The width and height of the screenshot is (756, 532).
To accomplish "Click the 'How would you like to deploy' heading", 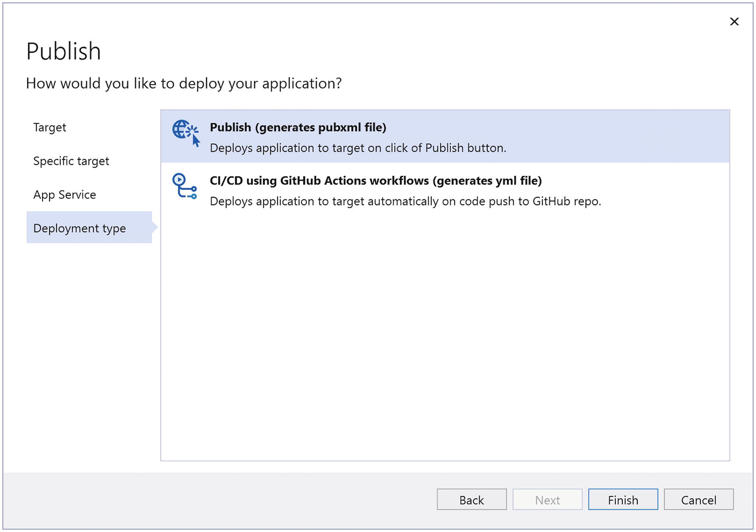I will pos(184,83).
